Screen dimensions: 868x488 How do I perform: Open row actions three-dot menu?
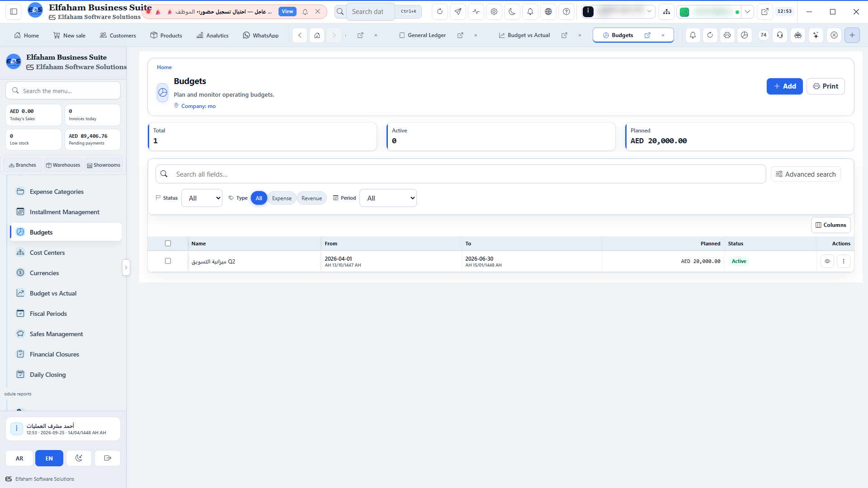coord(844,261)
